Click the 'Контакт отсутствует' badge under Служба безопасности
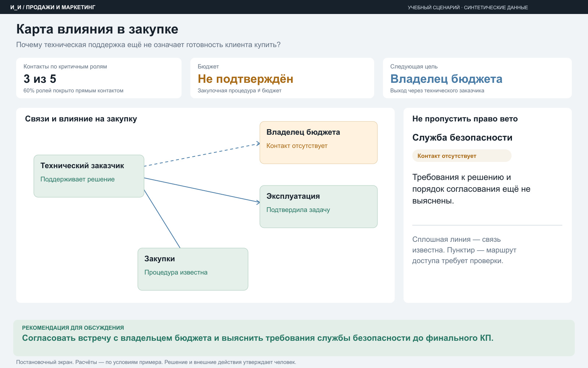The image size is (588, 368). (462, 156)
